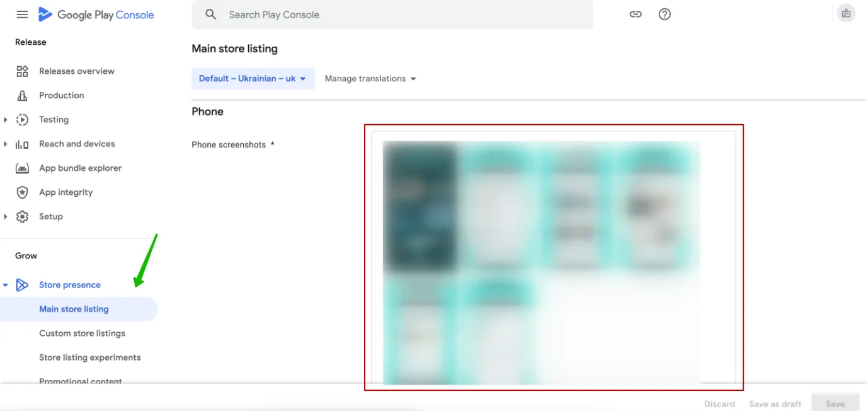Collapse the Store presence section

pyautogui.click(x=6, y=285)
